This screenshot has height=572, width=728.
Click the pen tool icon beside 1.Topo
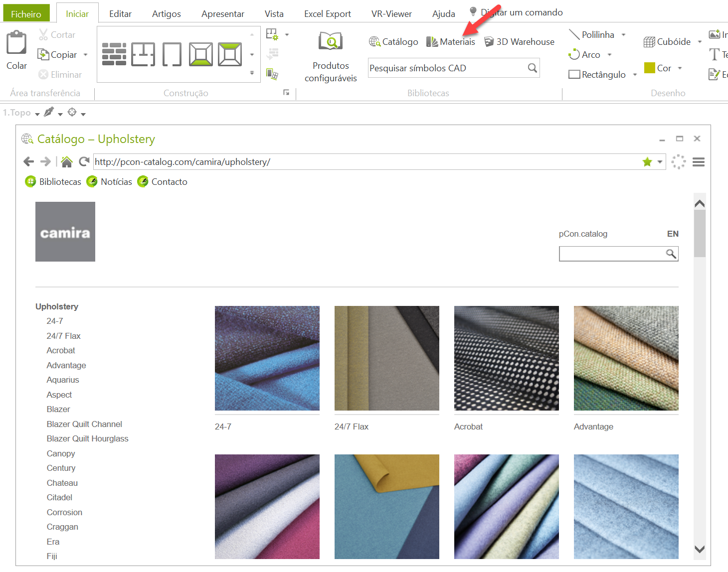(48, 113)
